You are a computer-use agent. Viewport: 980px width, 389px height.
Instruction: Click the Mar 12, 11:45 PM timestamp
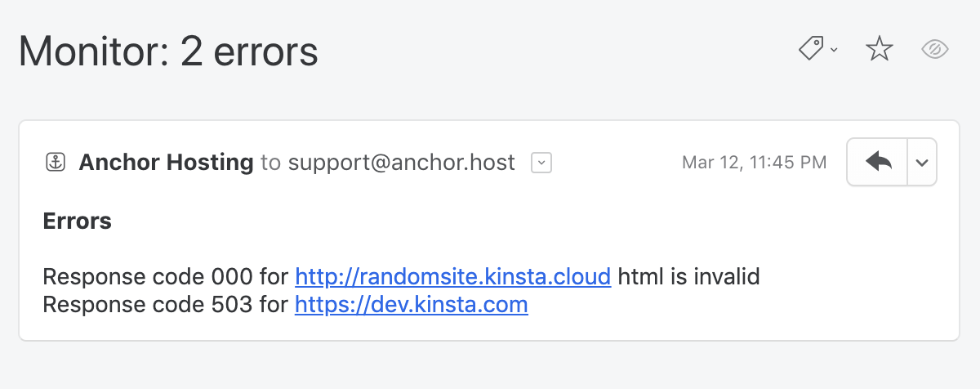pyautogui.click(x=754, y=163)
